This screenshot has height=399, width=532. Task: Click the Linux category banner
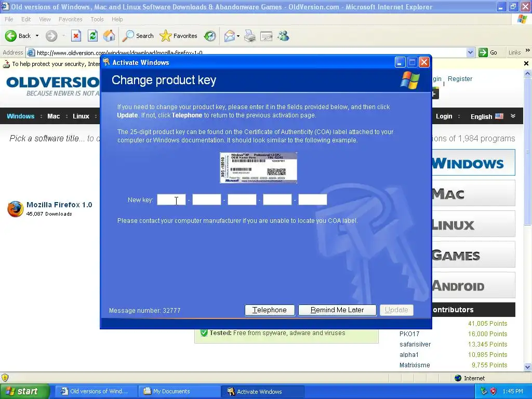(473, 223)
